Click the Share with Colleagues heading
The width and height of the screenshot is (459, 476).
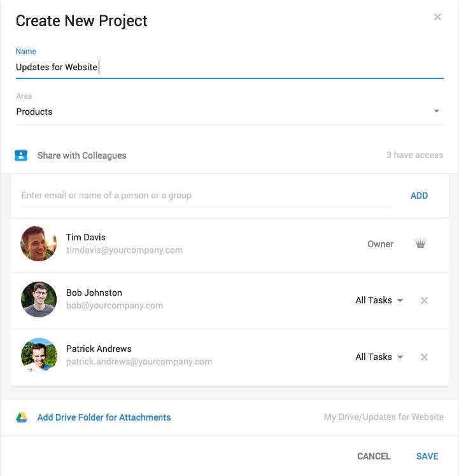(x=81, y=155)
